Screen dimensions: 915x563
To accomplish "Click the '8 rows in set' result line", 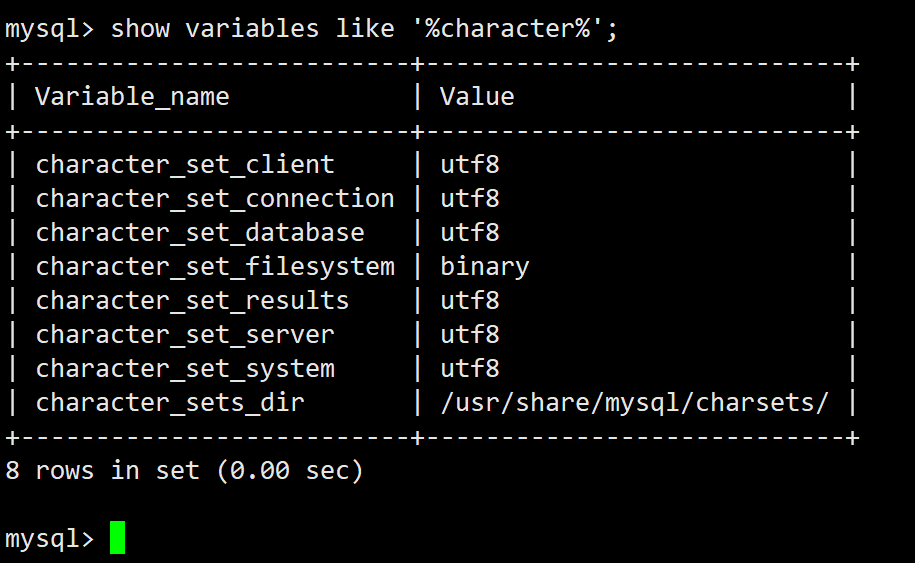I will (x=184, y=470).
